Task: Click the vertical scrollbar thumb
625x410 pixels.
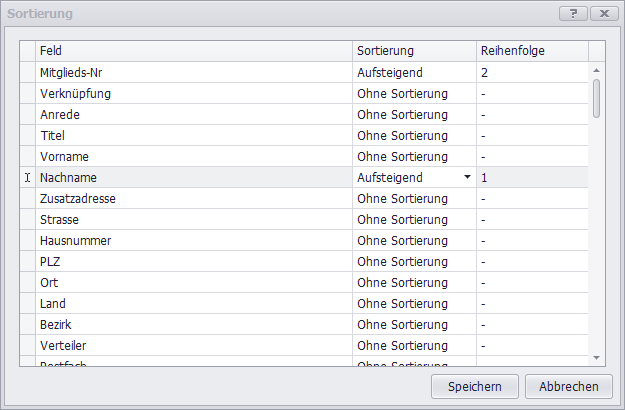Action: (x=596, y=98)
